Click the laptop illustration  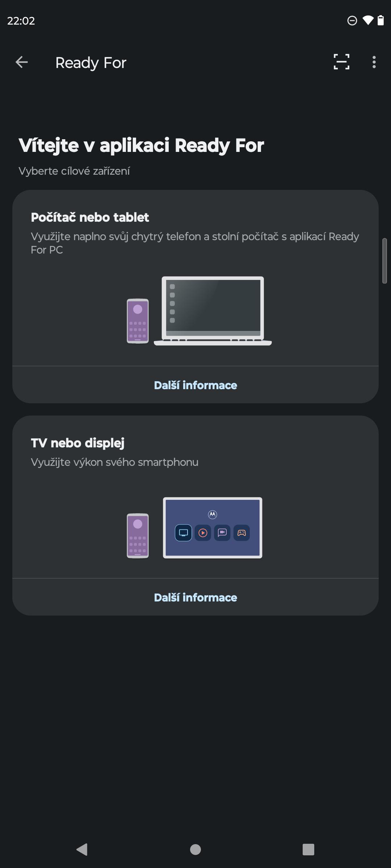point(213,311)
